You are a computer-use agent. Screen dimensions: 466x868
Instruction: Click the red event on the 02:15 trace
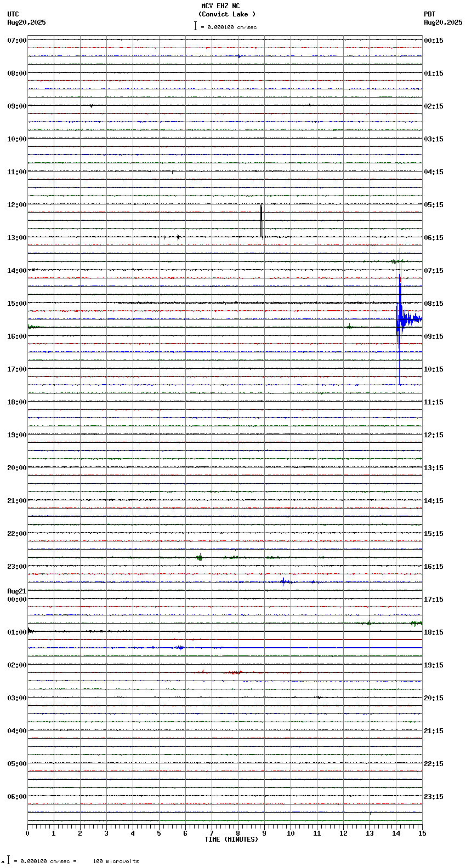233,672
